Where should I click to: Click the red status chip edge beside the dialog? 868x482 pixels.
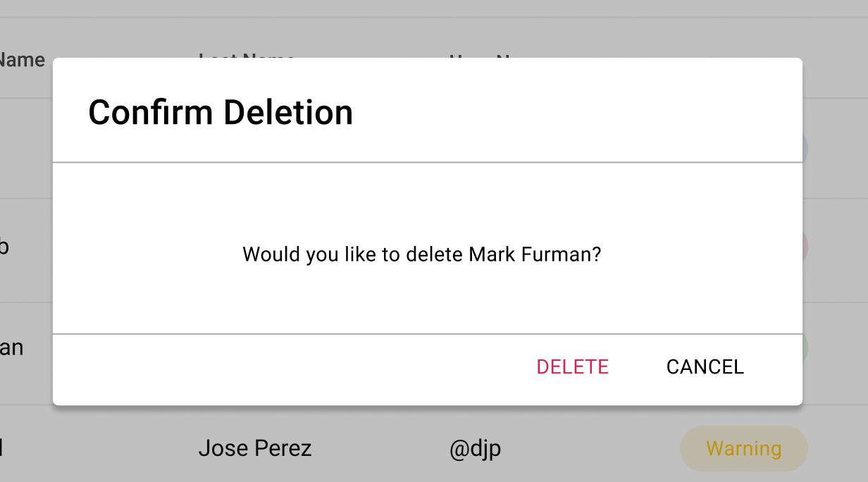click(805, 247)
